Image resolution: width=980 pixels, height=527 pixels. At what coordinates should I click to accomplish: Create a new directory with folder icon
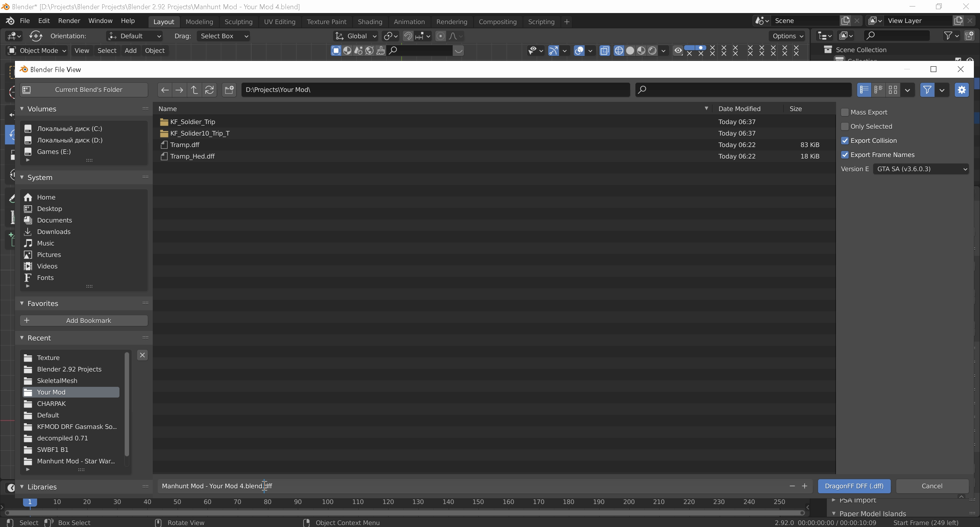pos(229,90)
